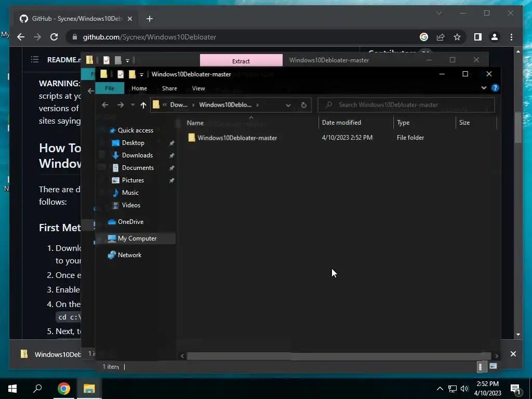
Task: Open recent locations dropdown arrow
Action: coord(132,105)
